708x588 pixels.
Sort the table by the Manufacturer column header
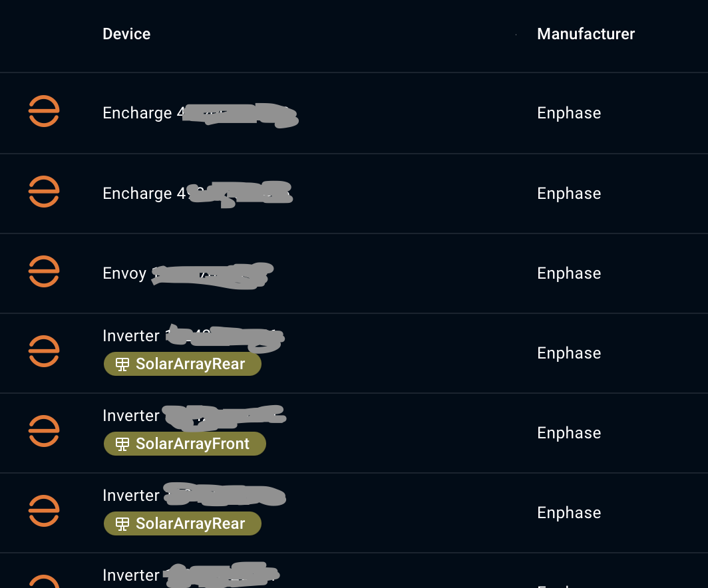point(586,33)
